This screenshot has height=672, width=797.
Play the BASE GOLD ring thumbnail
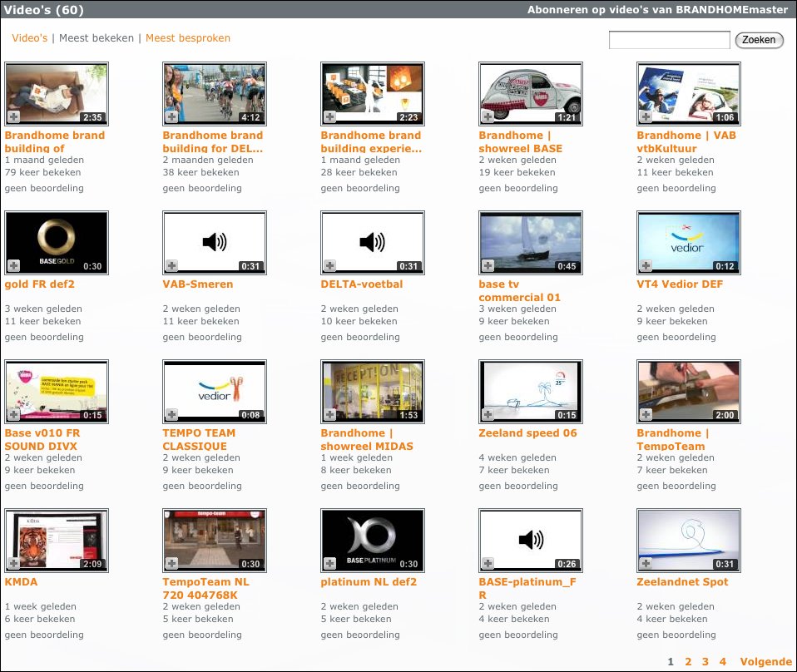[x=57, y=243]
